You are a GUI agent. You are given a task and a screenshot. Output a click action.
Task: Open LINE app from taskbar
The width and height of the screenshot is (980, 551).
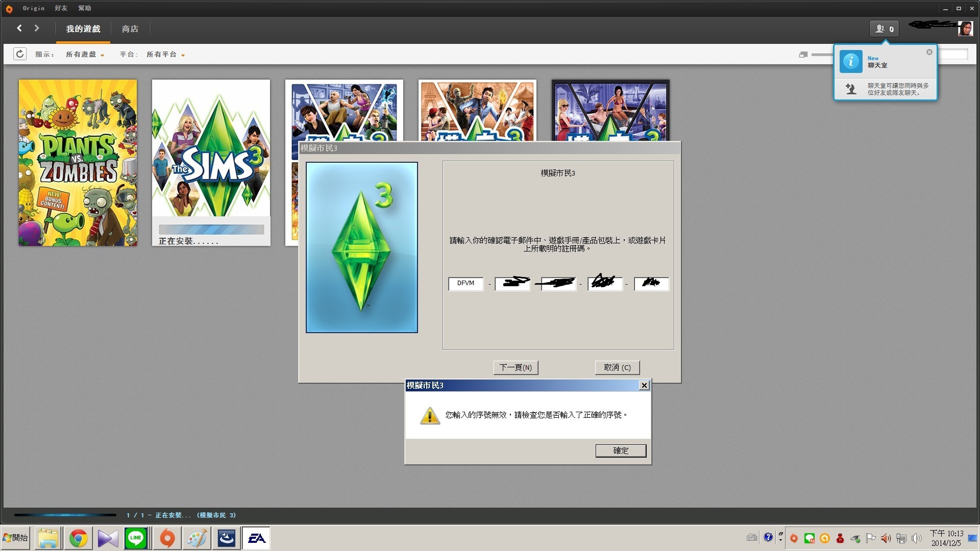[x=136, y=538]
